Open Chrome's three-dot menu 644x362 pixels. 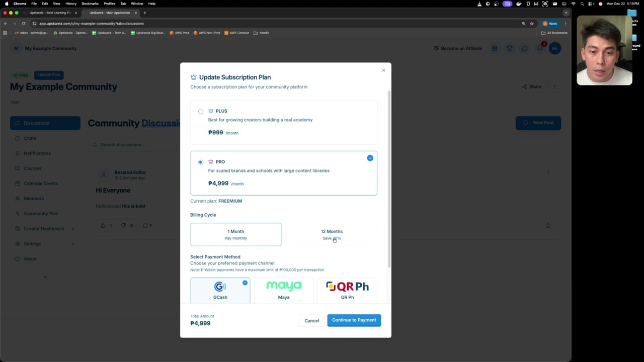click(x=566, y=24)
